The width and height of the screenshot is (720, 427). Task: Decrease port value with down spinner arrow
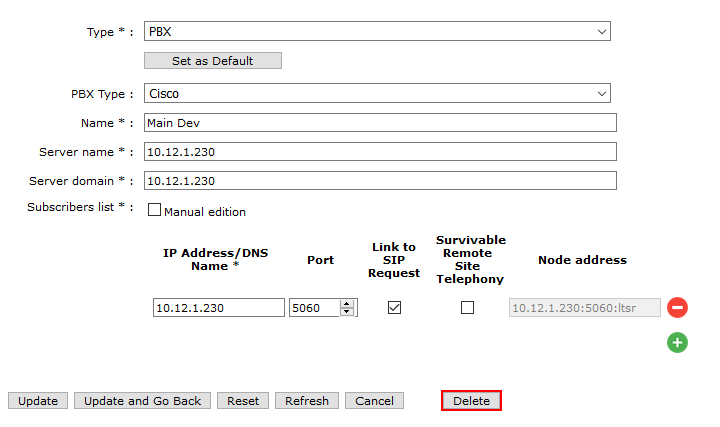click(347, 312)
